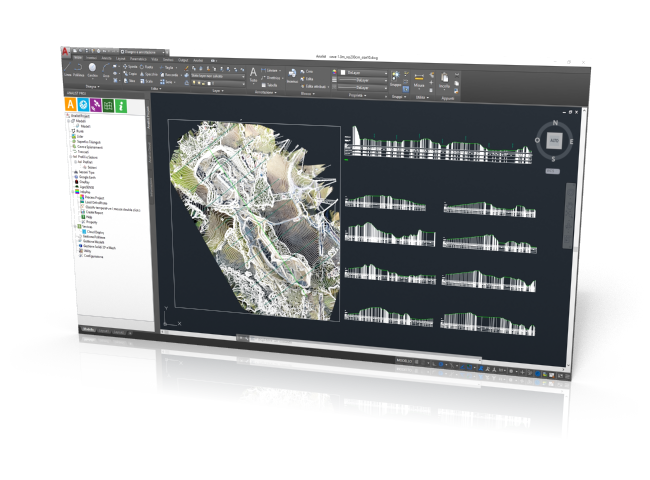Click the Taglia trim tool
Screen dimensions: 650x480
[167, 68]
